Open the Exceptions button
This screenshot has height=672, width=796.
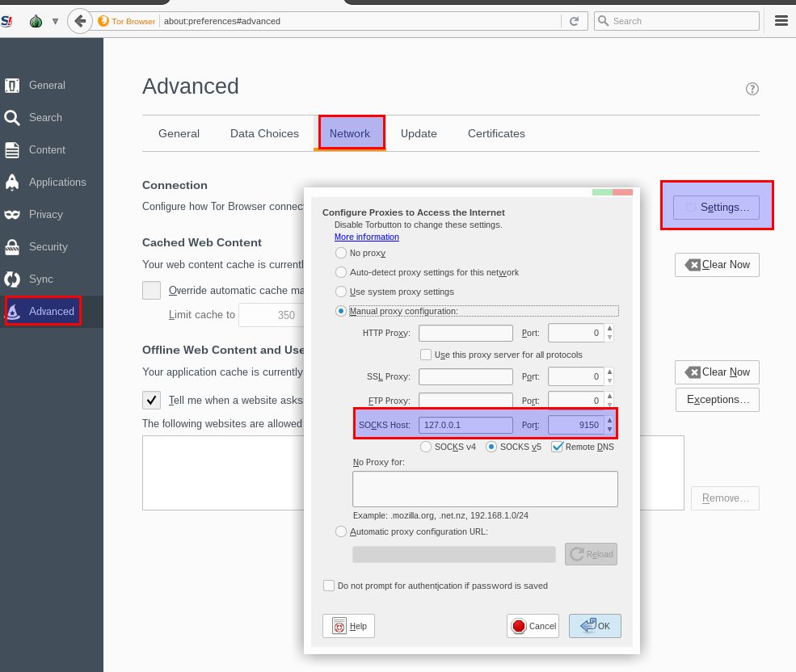[718, 400]
